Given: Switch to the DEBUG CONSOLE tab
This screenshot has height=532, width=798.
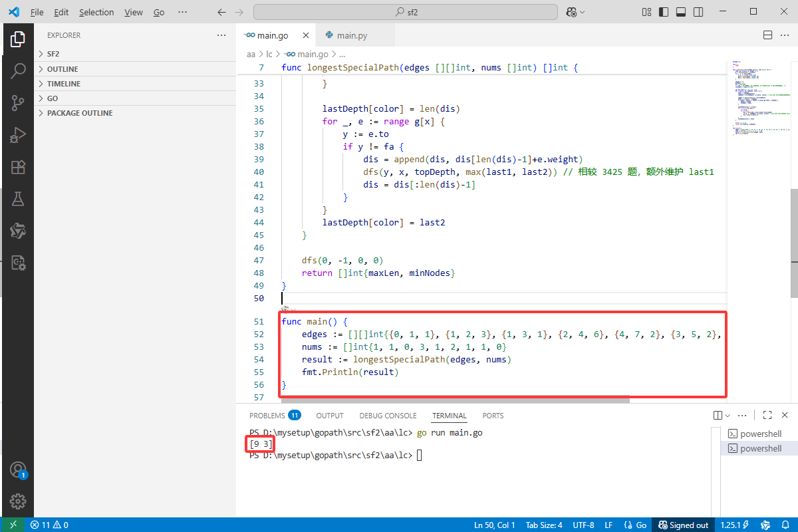Looking at the screenshot, I should 388,416.
